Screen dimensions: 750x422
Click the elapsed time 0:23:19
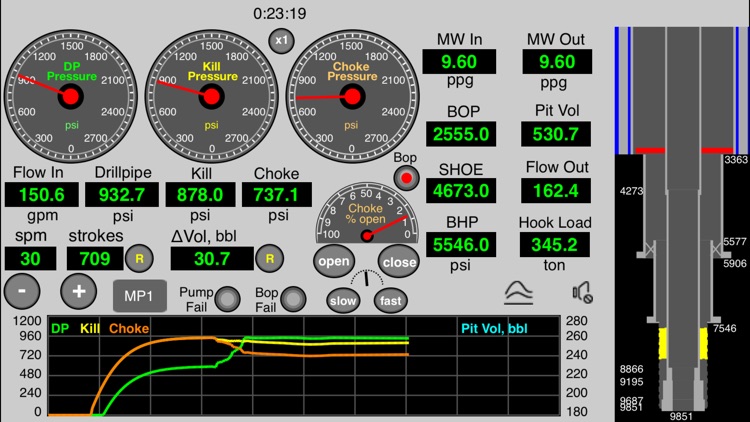280,13
